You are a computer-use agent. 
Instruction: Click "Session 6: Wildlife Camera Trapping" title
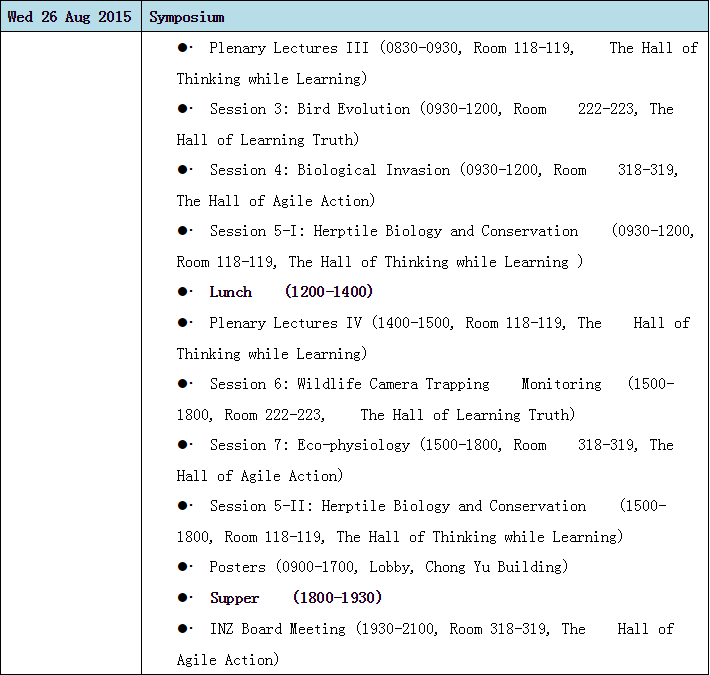coord(349,384)
